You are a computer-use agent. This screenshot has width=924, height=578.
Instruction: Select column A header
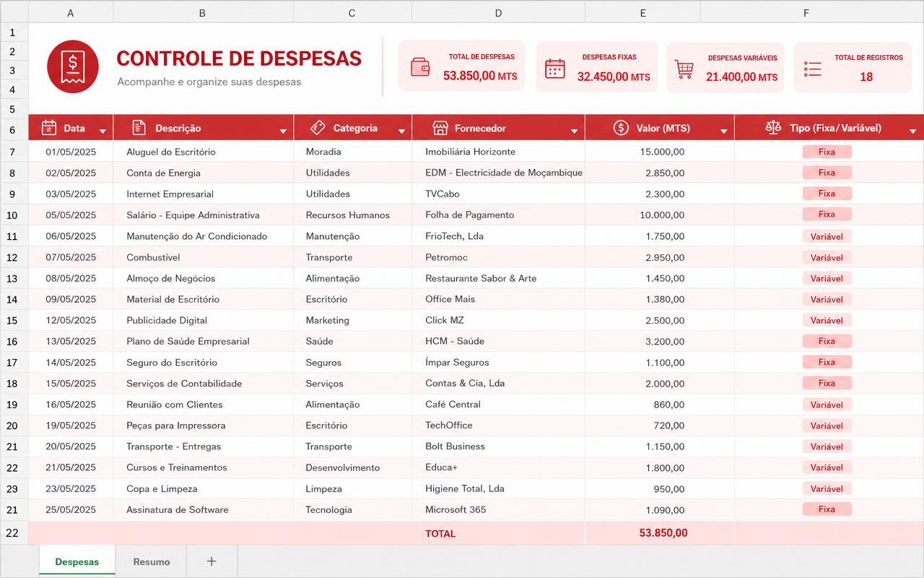[x=70, y=13]
